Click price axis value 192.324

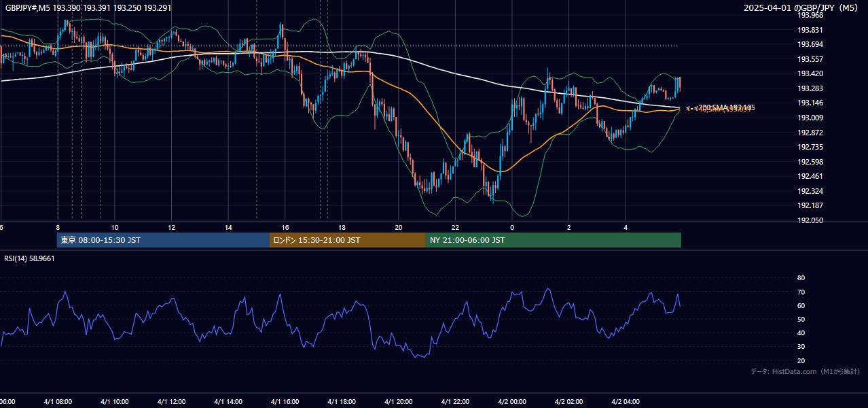[810, 191]
